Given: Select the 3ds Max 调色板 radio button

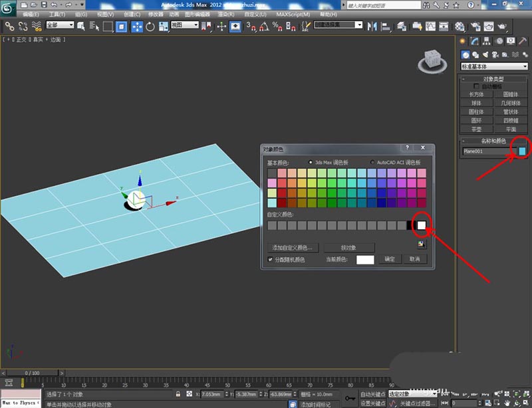Looking at the screenshot, I should click(310, 162).
